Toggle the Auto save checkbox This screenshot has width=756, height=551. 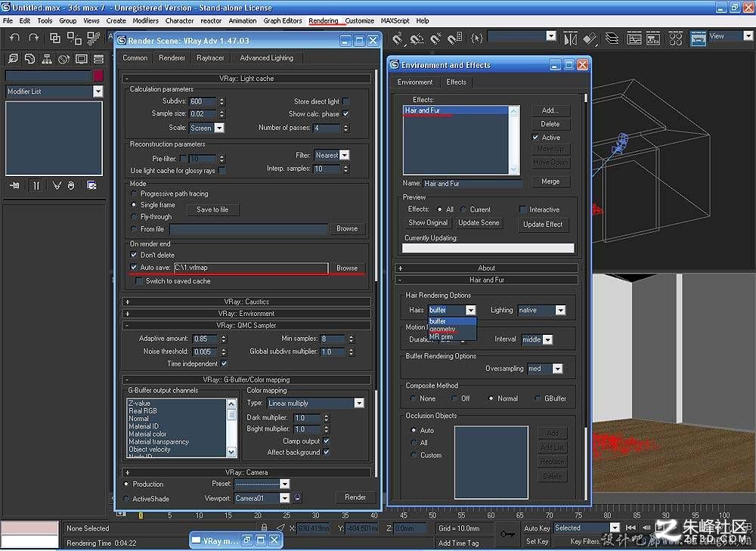[134, 267]
